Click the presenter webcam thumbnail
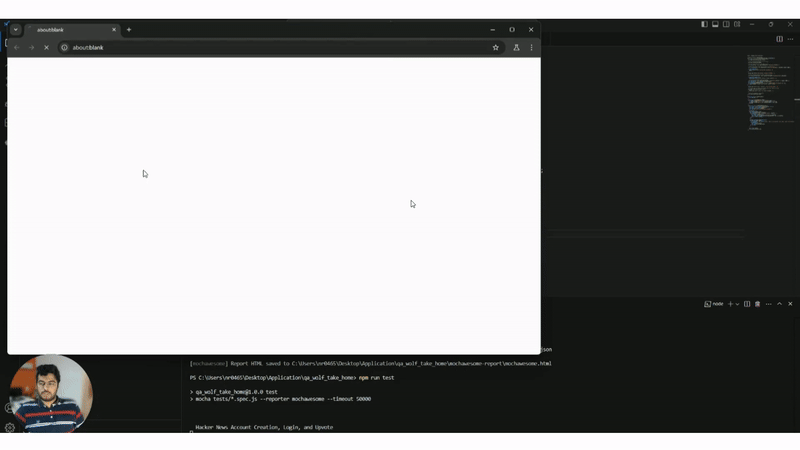This screenshot has height=450, width=800. [51, 394]
